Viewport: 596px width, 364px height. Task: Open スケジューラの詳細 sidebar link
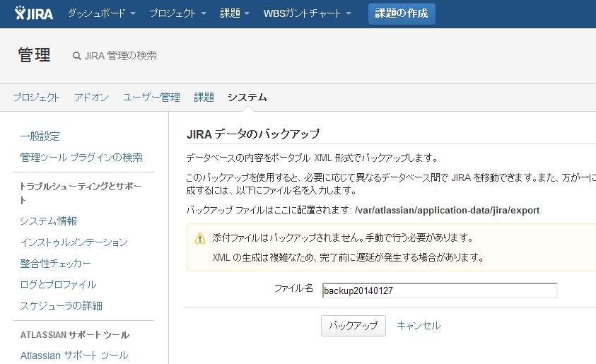pyautogui.click(x=61, y=306)
